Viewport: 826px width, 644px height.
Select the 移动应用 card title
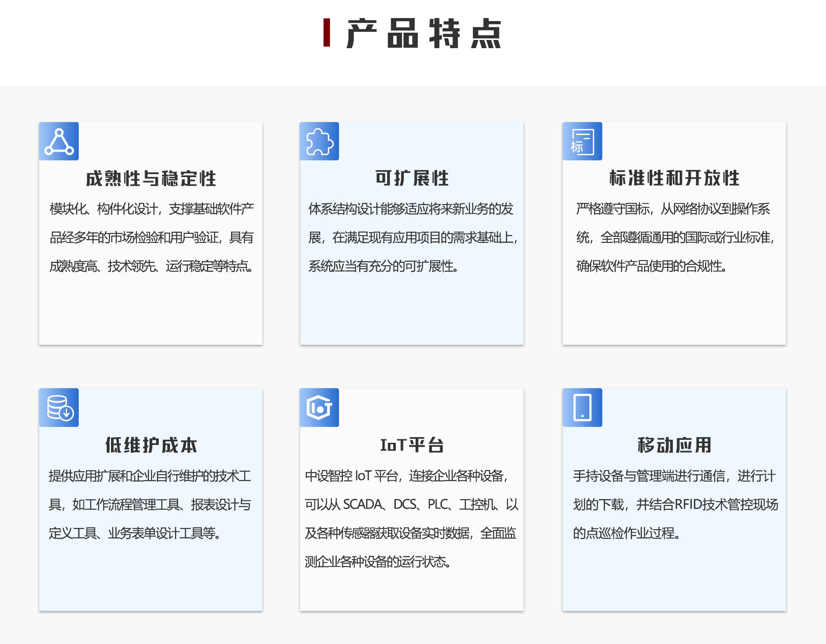coord(674,445)
